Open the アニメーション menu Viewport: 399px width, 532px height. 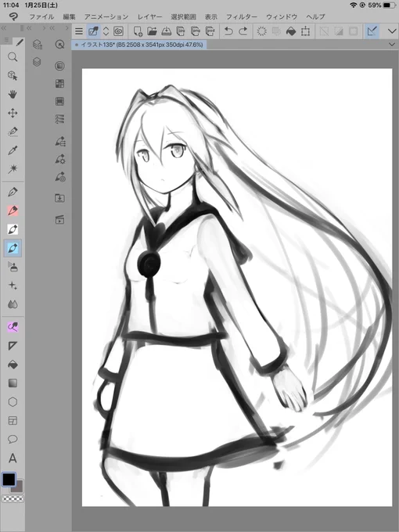tap(106, 16)
